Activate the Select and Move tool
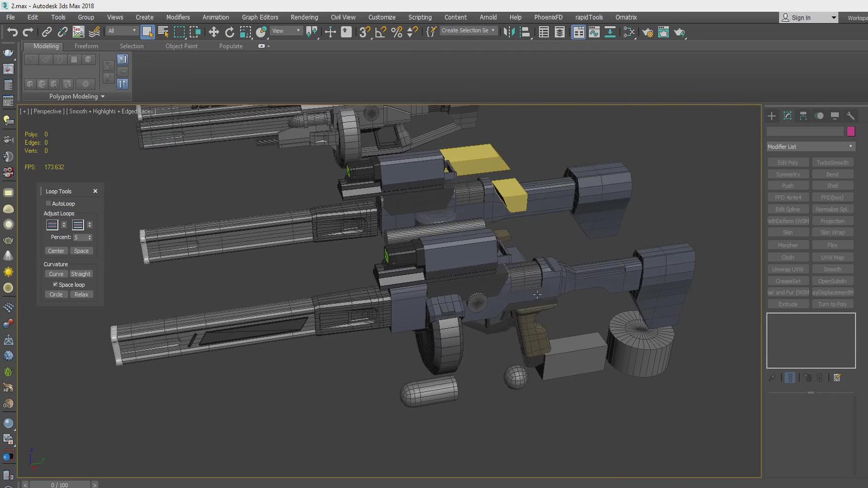This screenshot has height=488, width=868. 213,32
